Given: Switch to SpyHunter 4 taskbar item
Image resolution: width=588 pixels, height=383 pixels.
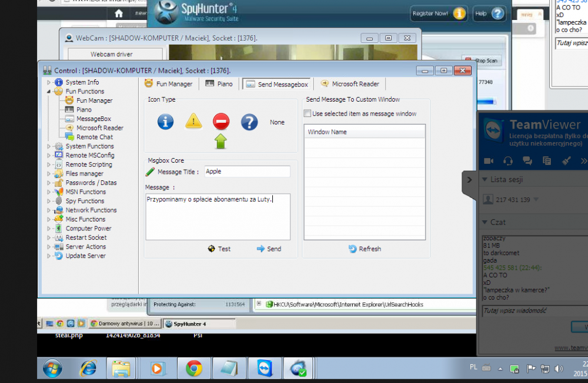Looking at the screenshot, I should click(199, 324).
